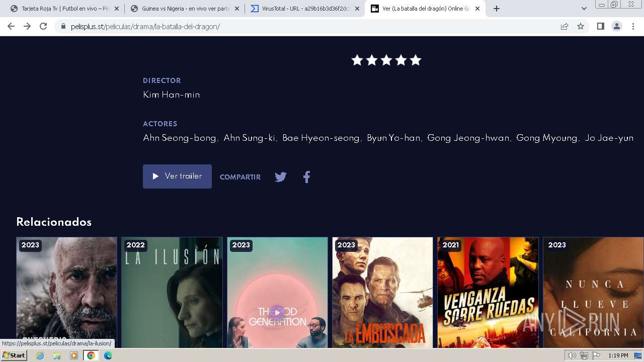The height and width of the screenshot is (362, 644).
Task: Switch to Guinea vs Nigeria tab
Action: click(x=184, y=9)
